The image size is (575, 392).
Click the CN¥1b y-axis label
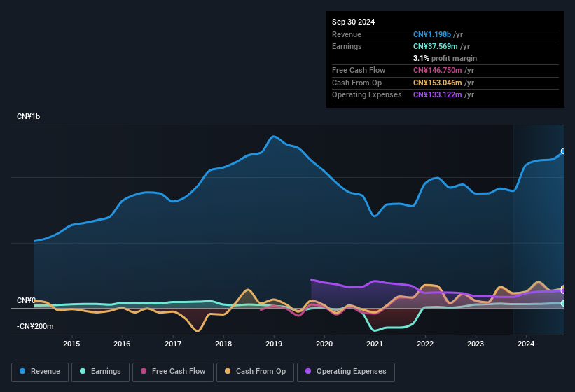pyautogui.click(x=28, y=116)
